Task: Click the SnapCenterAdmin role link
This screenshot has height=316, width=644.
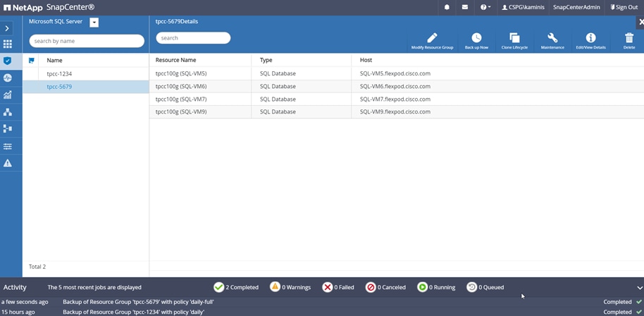Action: pos(576,7)
